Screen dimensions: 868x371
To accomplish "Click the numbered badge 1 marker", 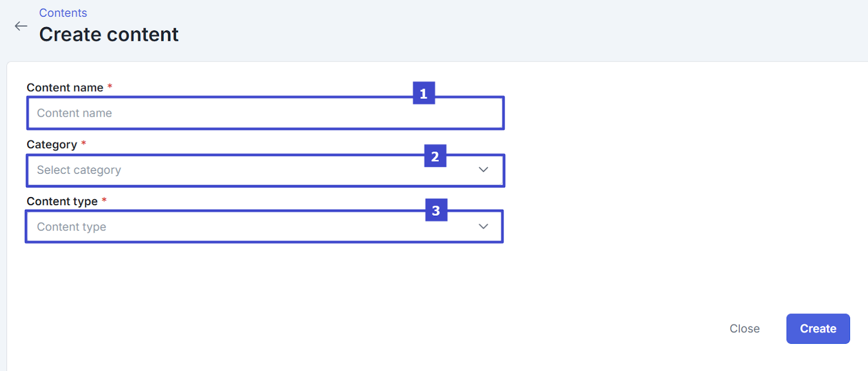I will (x=424, y=93).
